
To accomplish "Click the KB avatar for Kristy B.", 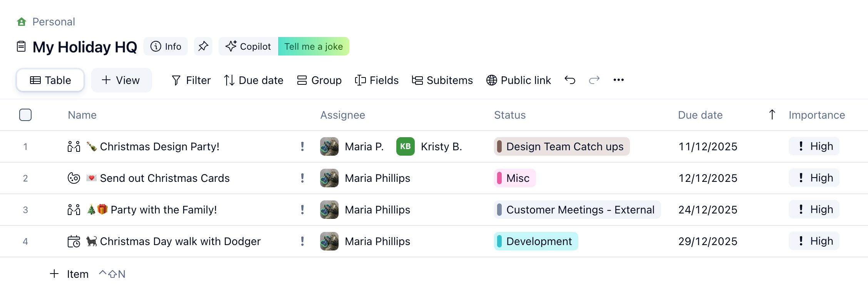I will click(x=405, y=146).
